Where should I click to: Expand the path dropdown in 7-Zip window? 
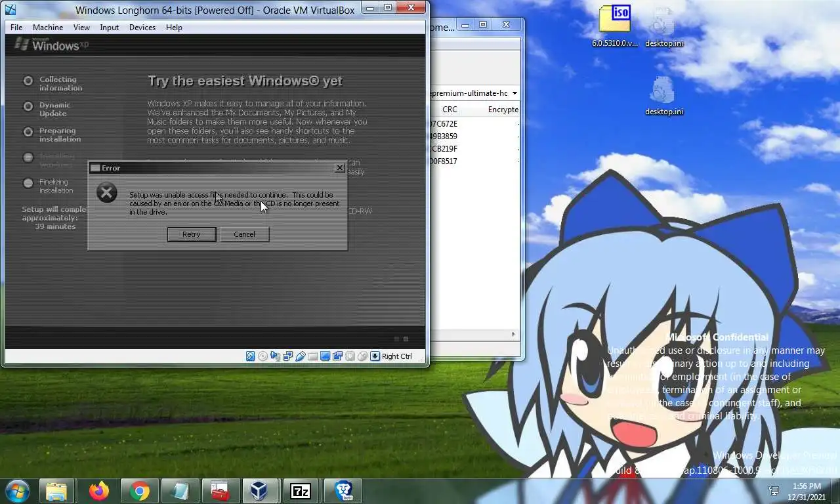(x=514, y=93)
